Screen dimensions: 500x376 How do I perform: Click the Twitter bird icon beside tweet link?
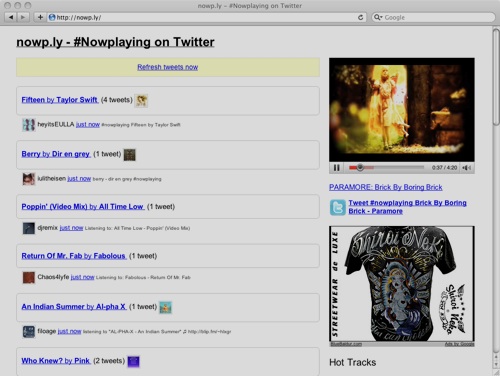337,207
